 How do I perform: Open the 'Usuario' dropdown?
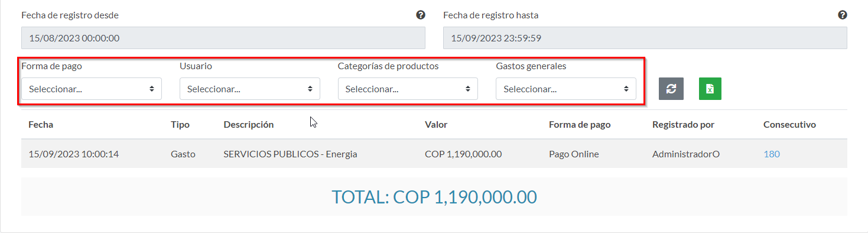(x=250, y=89)
